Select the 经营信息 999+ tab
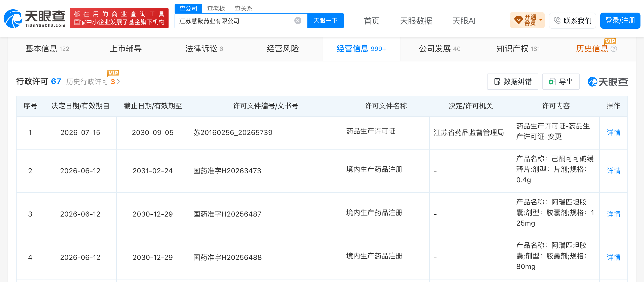644x282 pixels. click(361, 49)
